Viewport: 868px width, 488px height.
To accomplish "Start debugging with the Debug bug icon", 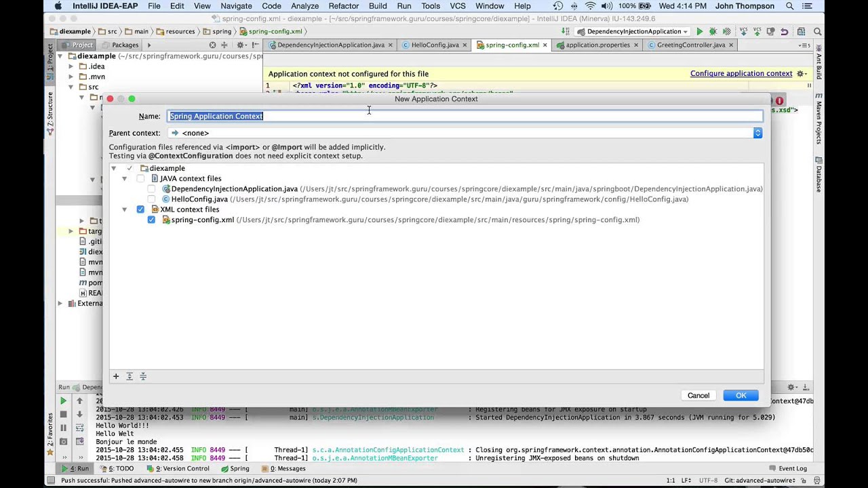I will (x=713, y=32).
